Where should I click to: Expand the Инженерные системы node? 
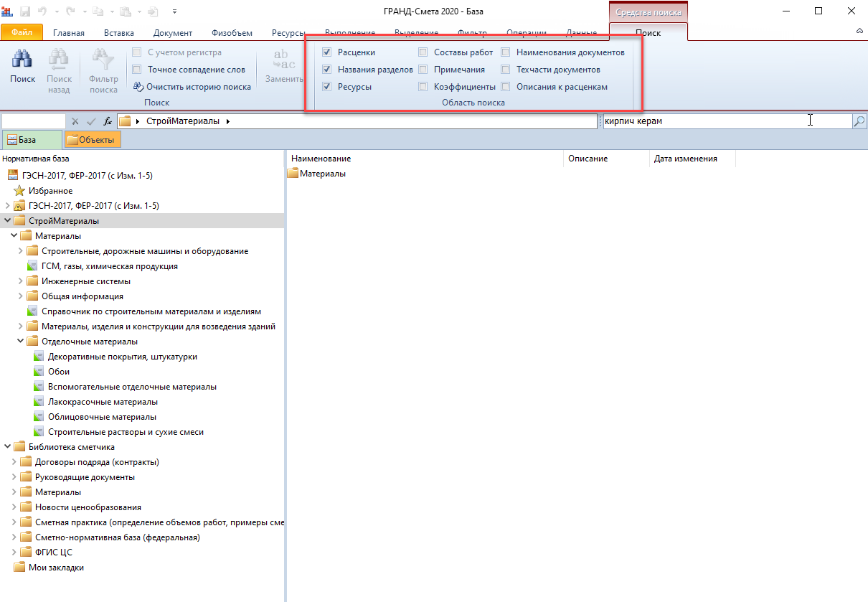pos(20,281)
